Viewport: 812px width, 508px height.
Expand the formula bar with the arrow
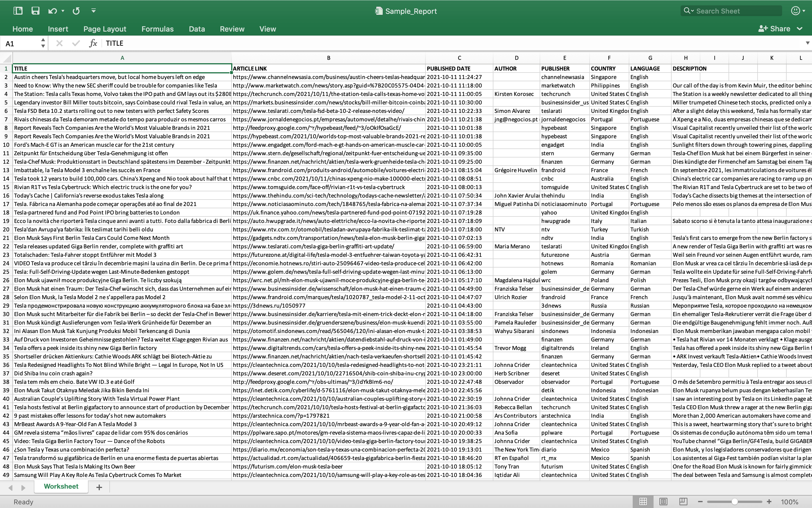point(807,43)
